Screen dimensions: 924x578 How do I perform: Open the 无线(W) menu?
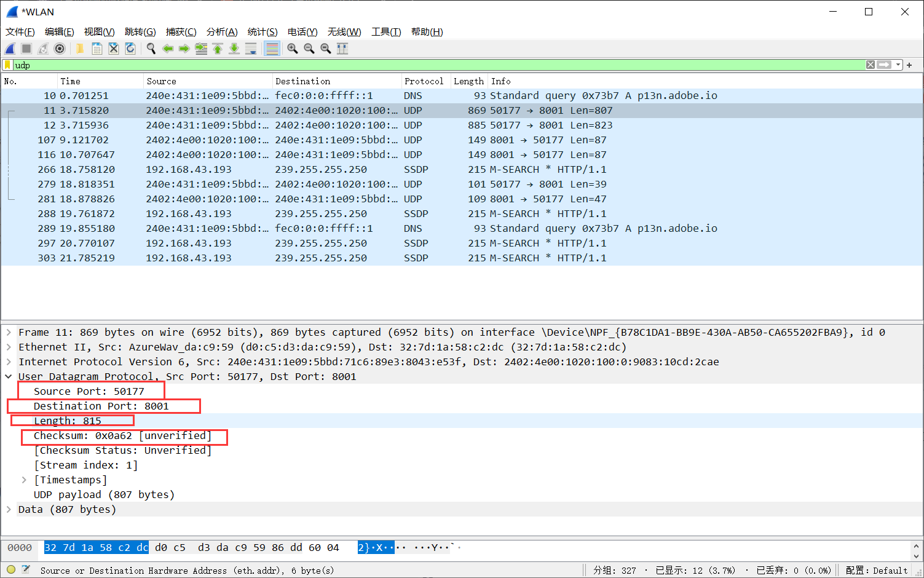pos(344,31)
